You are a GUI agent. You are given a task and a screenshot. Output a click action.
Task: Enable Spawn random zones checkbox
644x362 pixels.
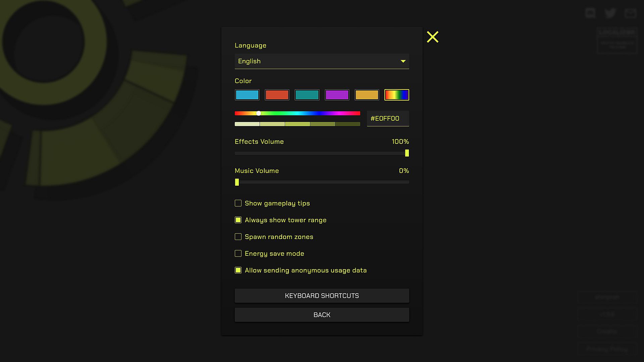click(238, 237)
